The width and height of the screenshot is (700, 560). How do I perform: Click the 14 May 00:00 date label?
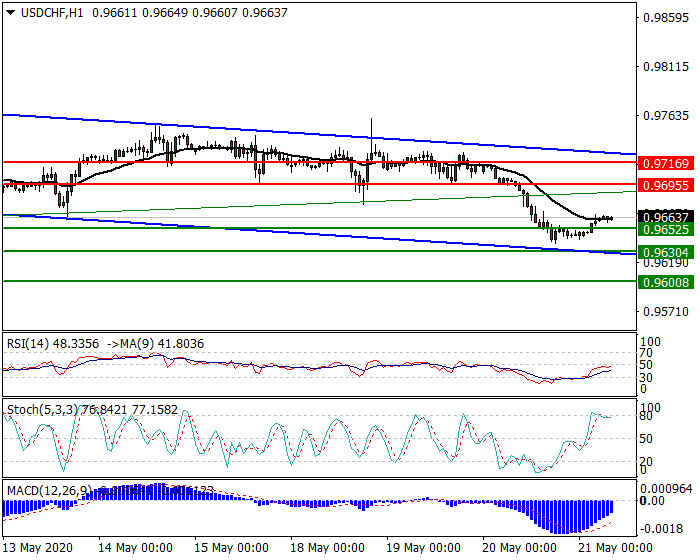[135, 548]
